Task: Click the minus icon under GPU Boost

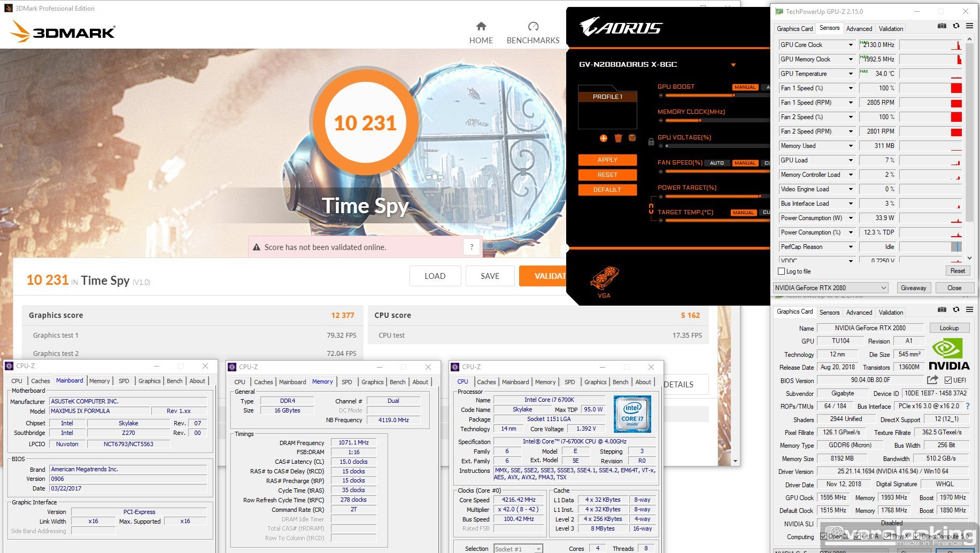Action: (661, 96)
